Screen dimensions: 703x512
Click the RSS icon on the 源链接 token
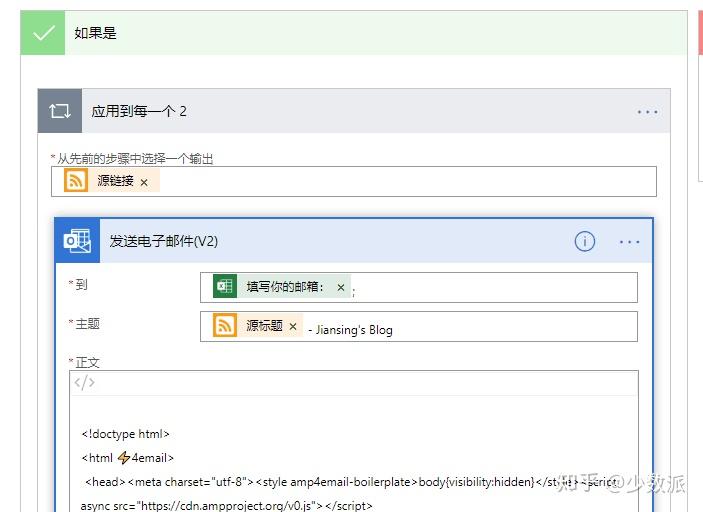[76, 180]
